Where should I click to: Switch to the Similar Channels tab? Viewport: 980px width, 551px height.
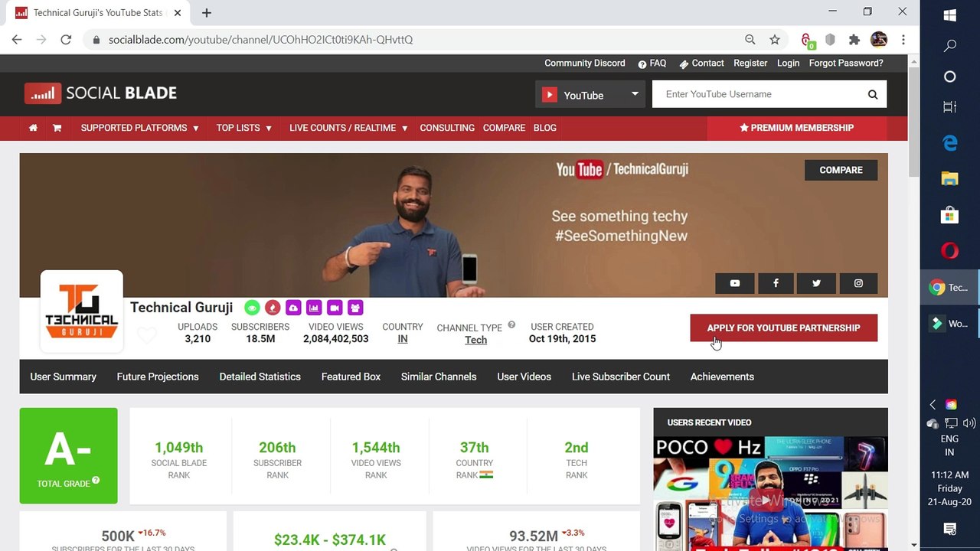(439, 377)
